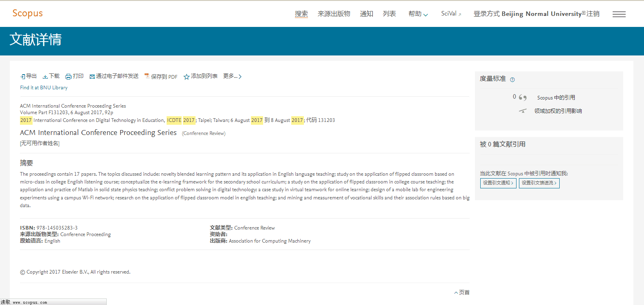Click the 设置引文馈送流 button
The width and height of the screenshot is (644, 305).
(x=539, y=183)
